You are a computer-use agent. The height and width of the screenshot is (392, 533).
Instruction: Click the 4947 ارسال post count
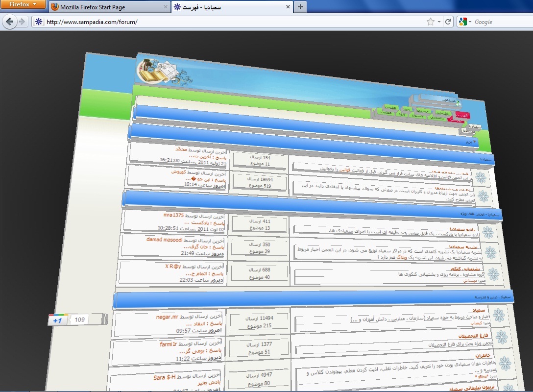pos(259,375)
